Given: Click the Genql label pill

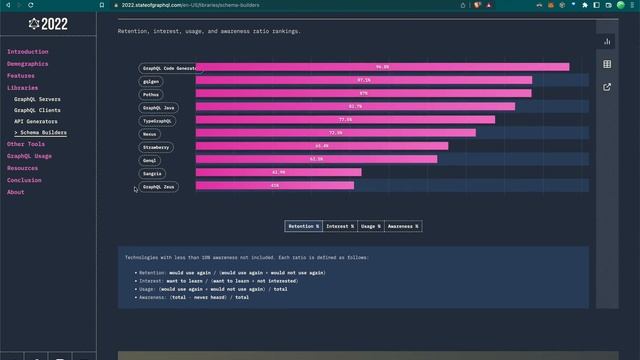Looking at the screenshot, I should click(149, 160).
